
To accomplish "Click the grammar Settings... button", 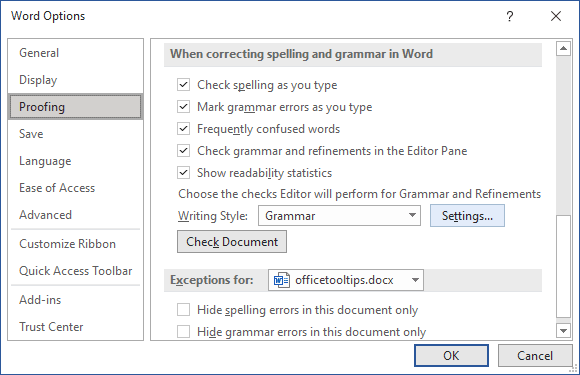I will pos(467,216).
